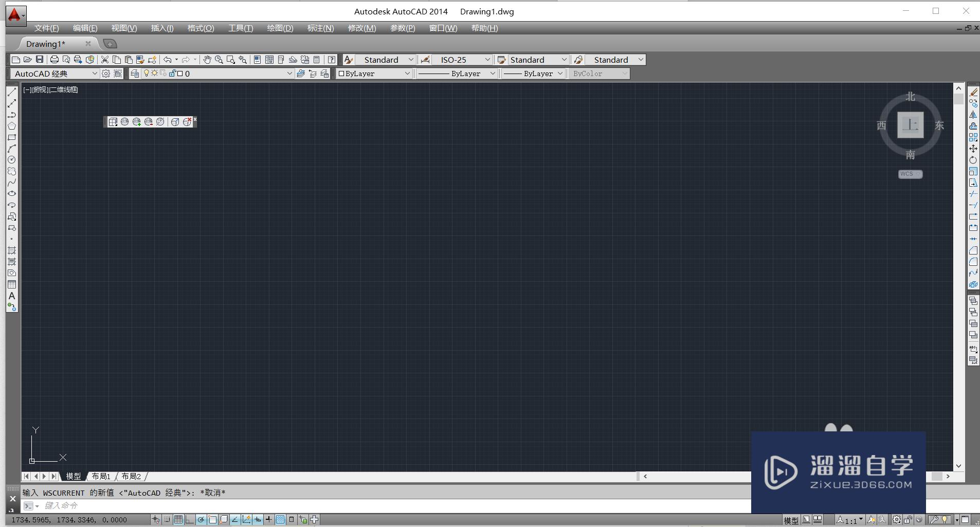
Task: Switch to the 布局1 layout tab
Action: click(101, 477)
